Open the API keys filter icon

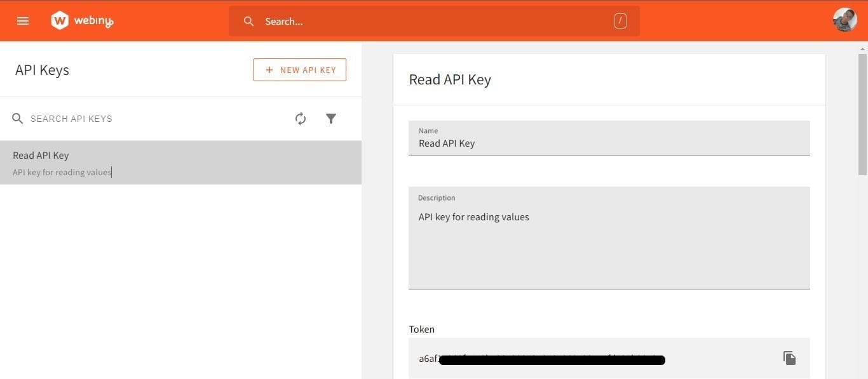(330, 118)
